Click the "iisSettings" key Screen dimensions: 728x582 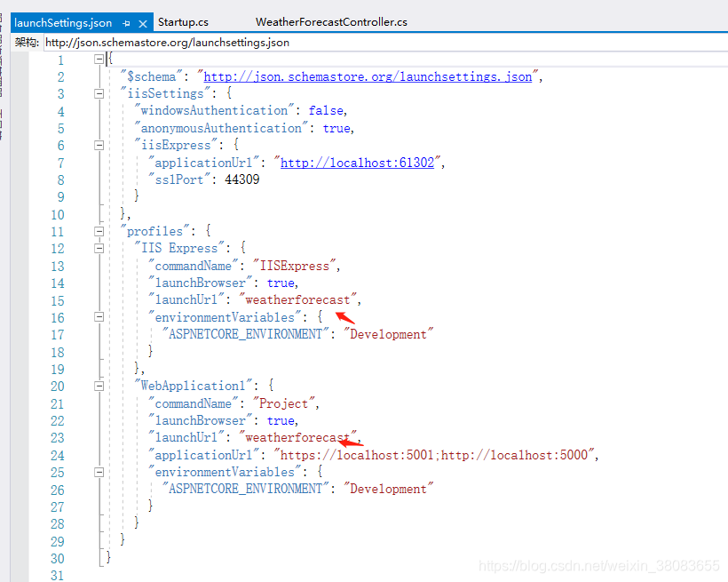(x=165, y=93)
